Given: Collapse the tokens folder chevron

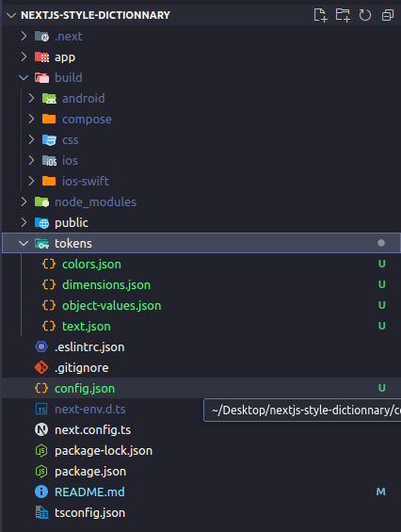Looking at the screenshot, I should (24, 243).
